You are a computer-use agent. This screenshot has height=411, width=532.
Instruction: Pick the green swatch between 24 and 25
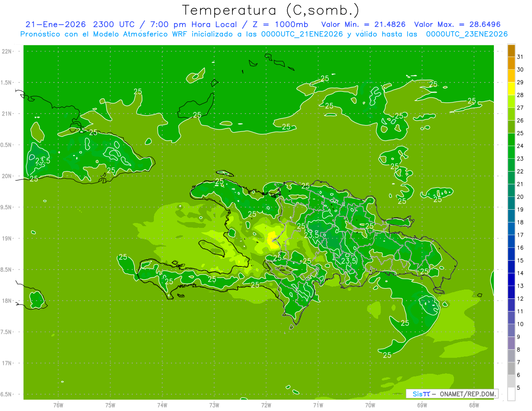[511, 140]
